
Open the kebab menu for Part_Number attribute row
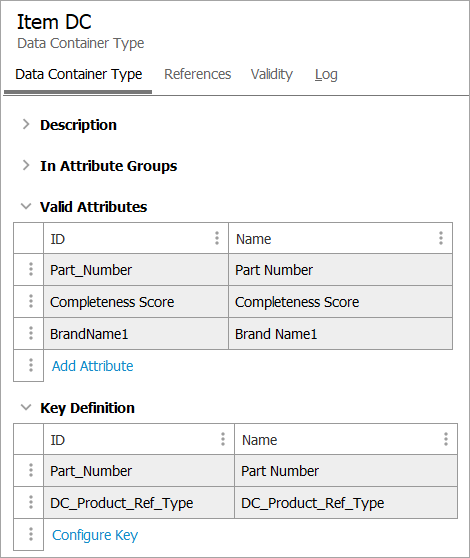point(31,269)
